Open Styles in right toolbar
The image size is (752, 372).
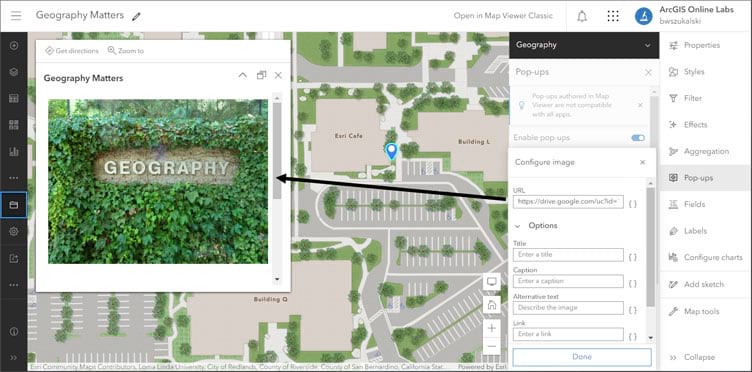pos(705,72)
